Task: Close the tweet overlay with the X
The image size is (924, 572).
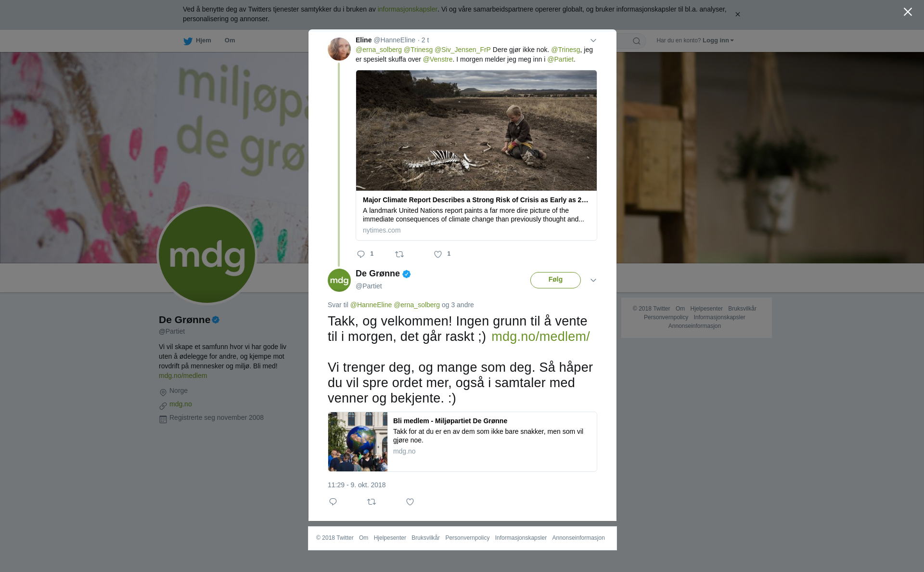Action: click(x=908, y=12)
